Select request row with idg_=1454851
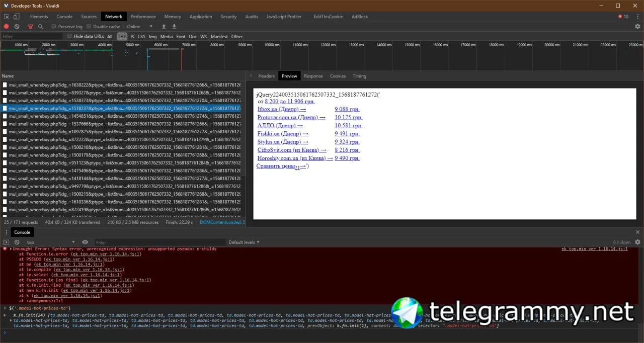This screenshot has width=644, height=343. tap(121, 116)
